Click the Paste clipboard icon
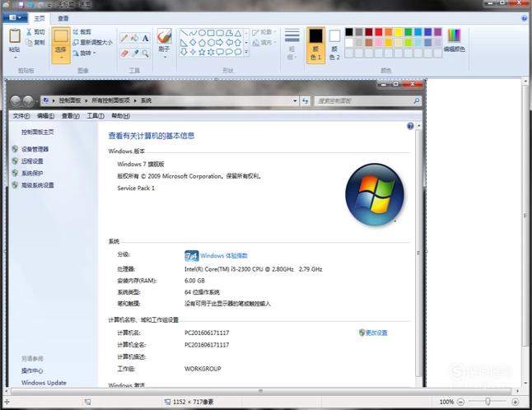Viewport: 532px width, 410px height. (15, 36)
